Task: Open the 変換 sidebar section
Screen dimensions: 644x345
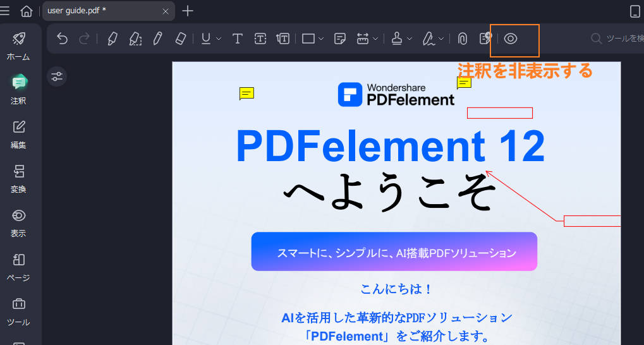Action: (x=18, y=179)
